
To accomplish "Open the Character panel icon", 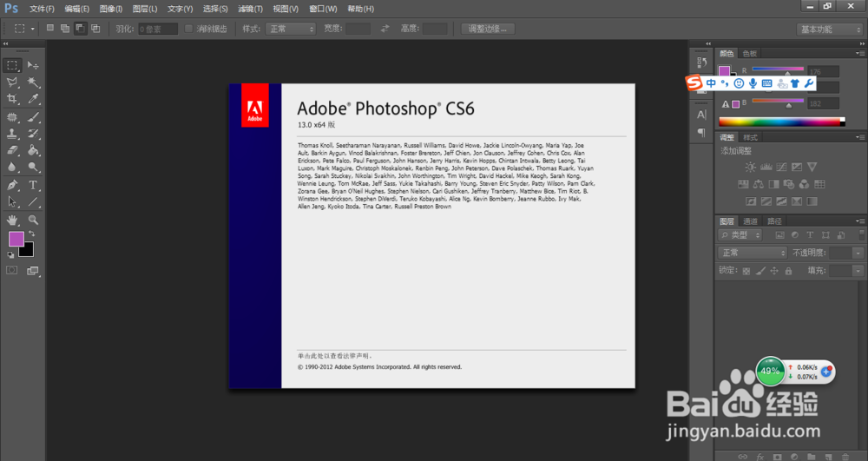I will click(702, 115).
